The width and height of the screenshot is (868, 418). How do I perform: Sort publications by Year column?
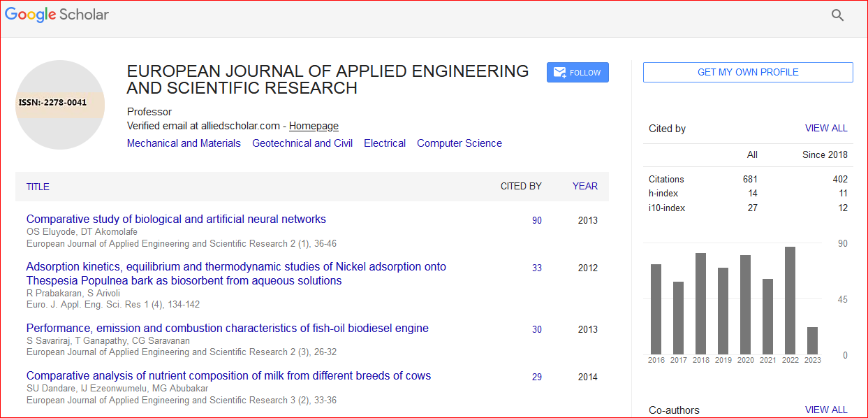point(585,186)
